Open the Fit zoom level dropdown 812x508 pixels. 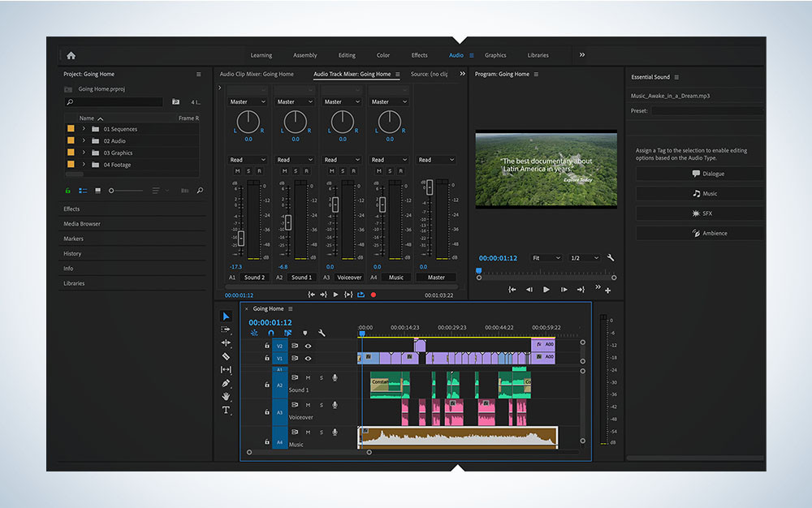(546, 258)
